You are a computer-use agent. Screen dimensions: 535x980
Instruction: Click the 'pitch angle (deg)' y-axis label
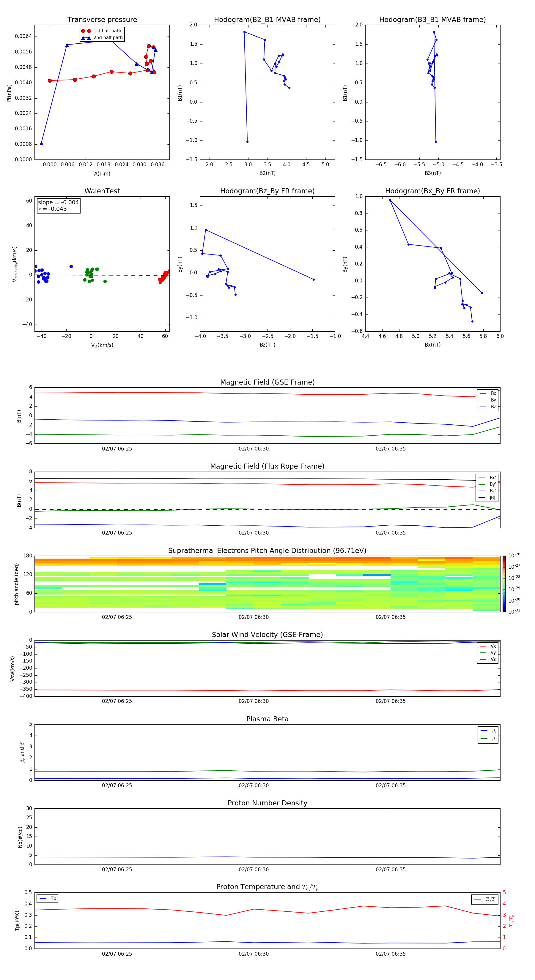pos(16,584)
